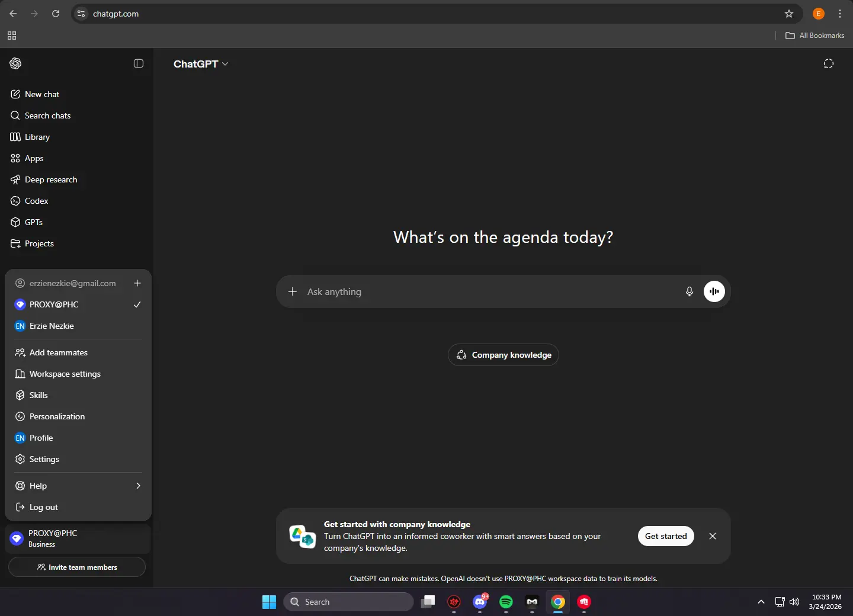853x616 pixels.
Task: Click the microphone dictation icon
Action: pos(690,291)
